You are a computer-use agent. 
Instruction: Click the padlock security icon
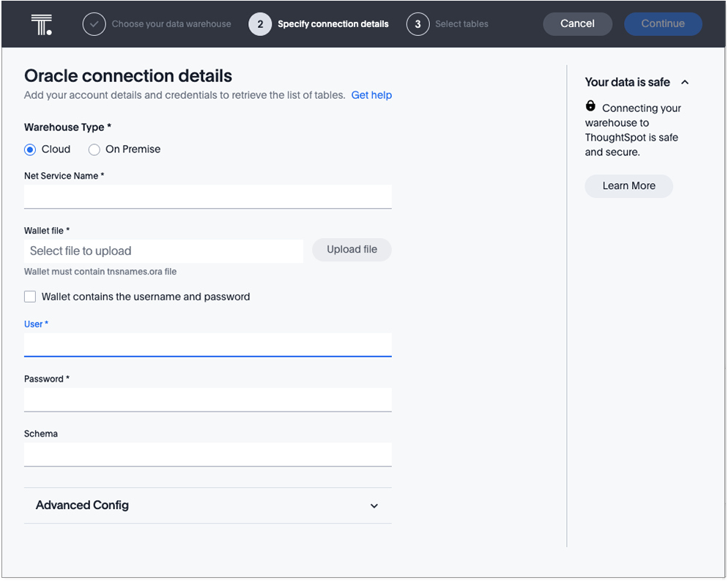pyautogui.click(x=591, y=106)
